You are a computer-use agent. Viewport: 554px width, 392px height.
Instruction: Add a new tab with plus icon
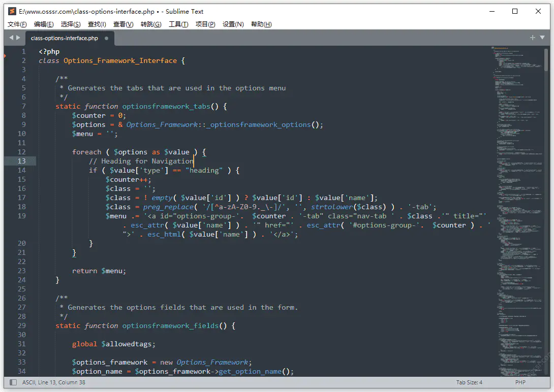(x=533, y=38)
